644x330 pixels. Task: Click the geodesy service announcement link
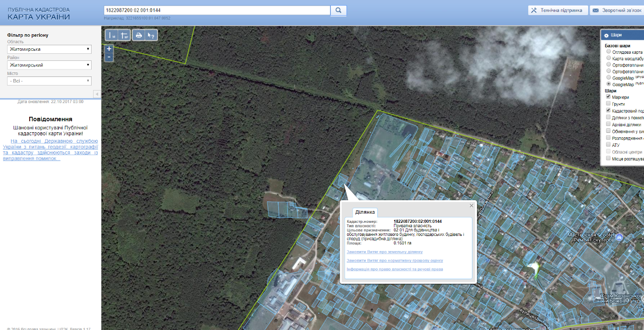click(50, 150)
